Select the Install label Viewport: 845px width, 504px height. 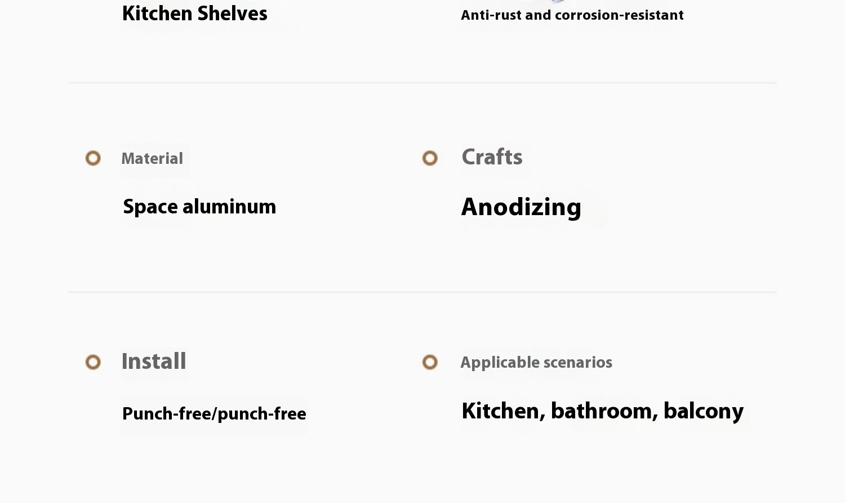154,362
